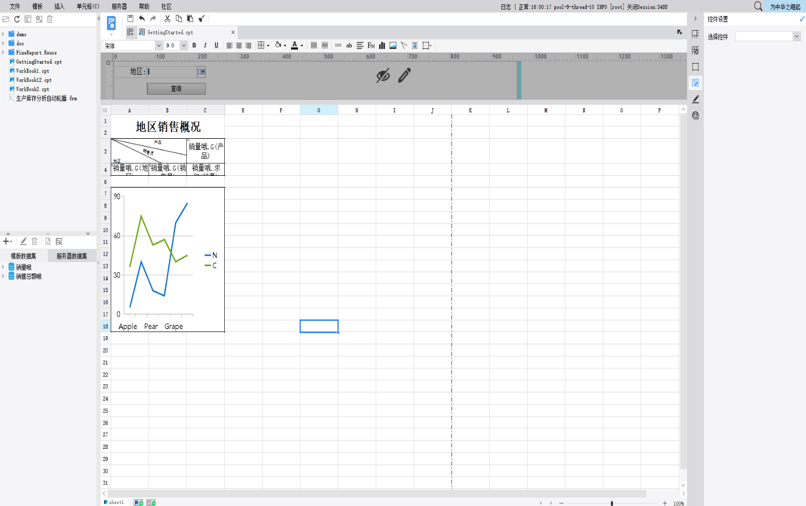
Task: Switch to server dataset tab
Action: pos(71,256)
